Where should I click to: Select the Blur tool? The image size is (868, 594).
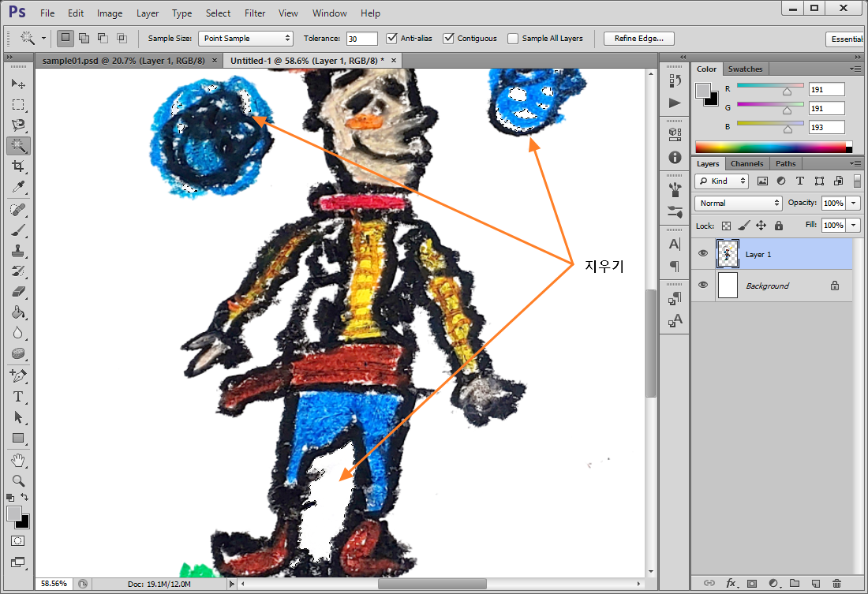pos(17,333)
